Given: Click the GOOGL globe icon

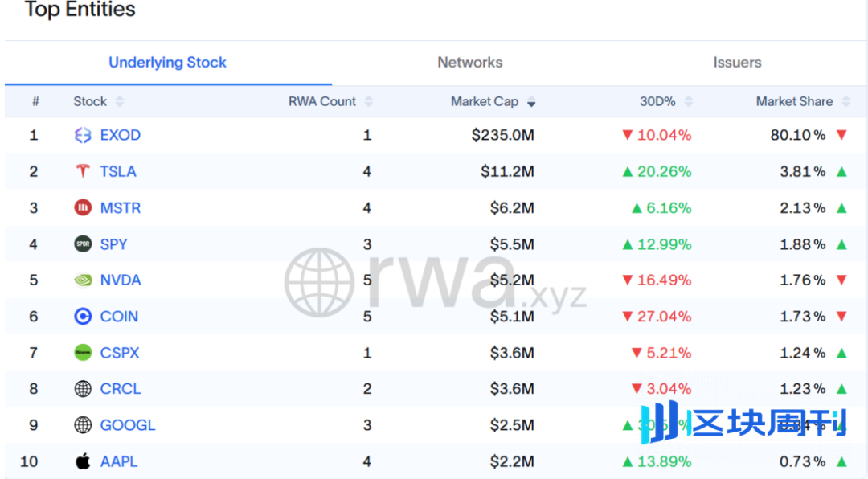Looking at the screenshot, I should click(x=83, y=425).
